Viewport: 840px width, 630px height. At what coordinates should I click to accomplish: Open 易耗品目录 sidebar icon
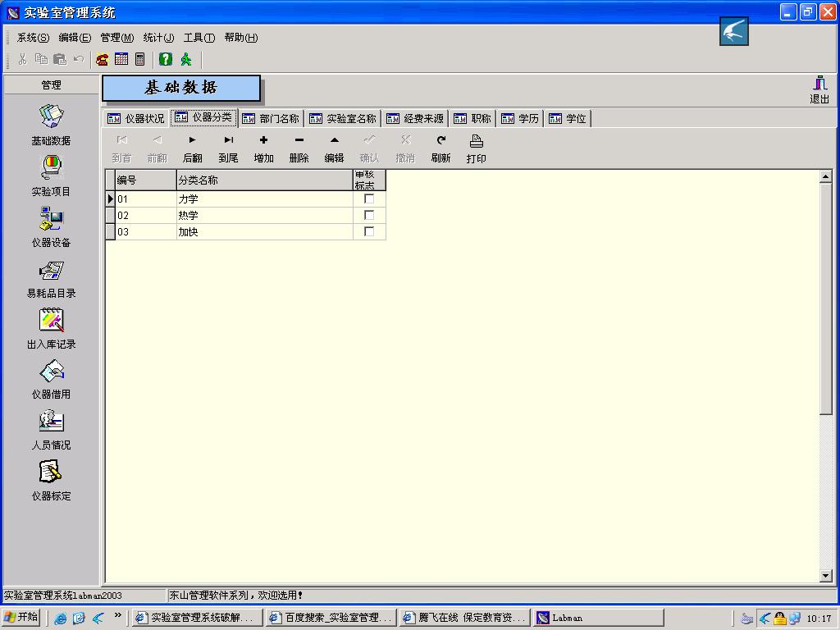[51, 271]
